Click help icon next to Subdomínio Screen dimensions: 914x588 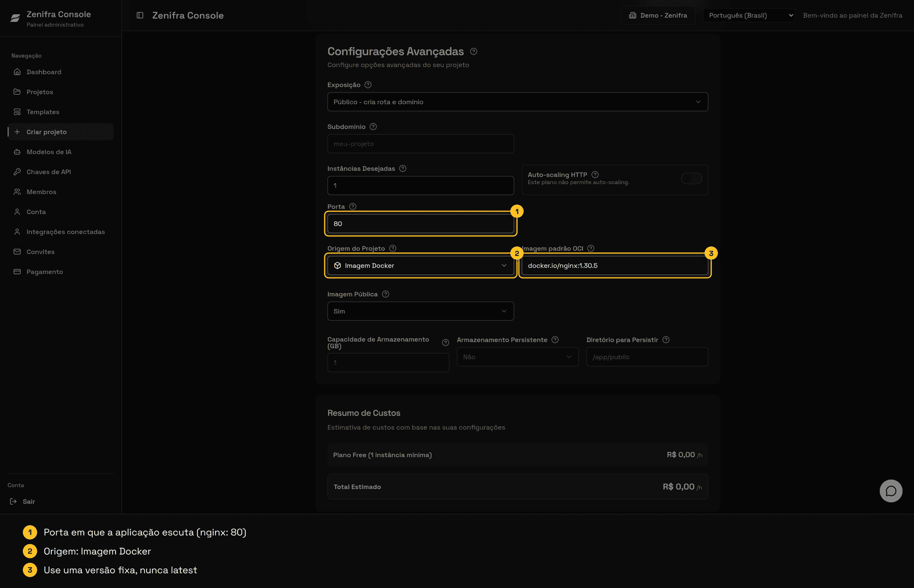373,127
